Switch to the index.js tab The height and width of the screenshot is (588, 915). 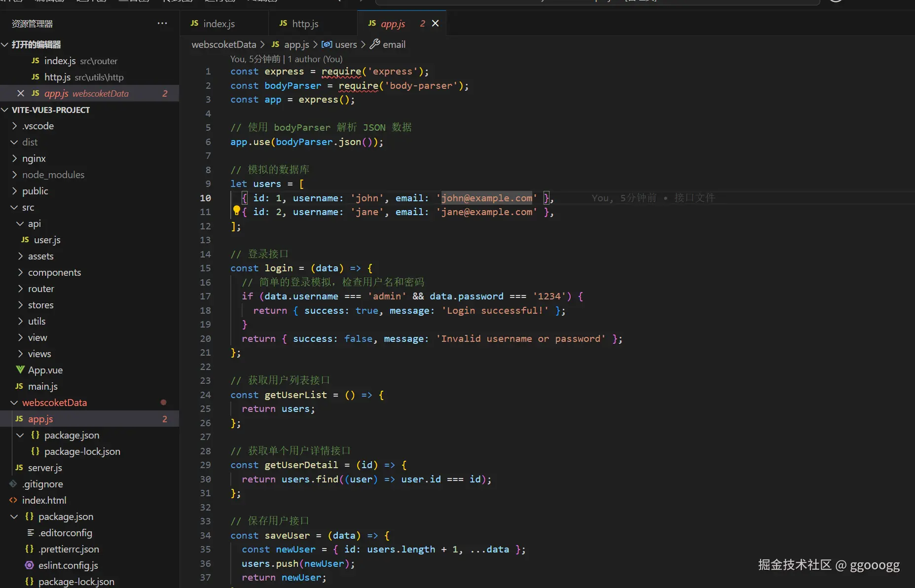click(219, 24)
